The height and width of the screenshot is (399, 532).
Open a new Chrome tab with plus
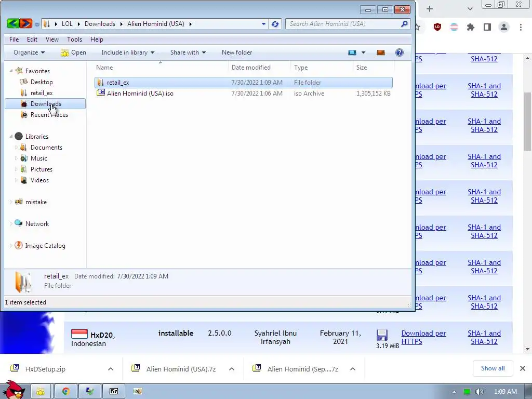click(x=430, y=9)
